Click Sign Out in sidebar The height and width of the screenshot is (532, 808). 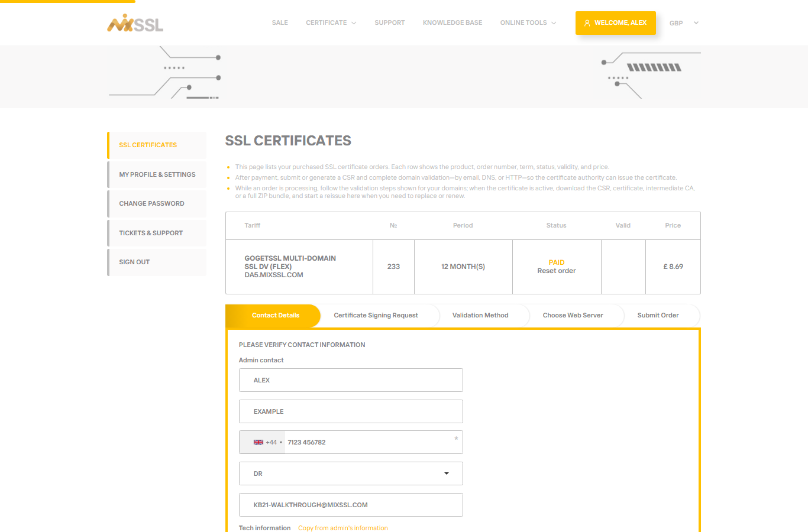click(157, 262)
